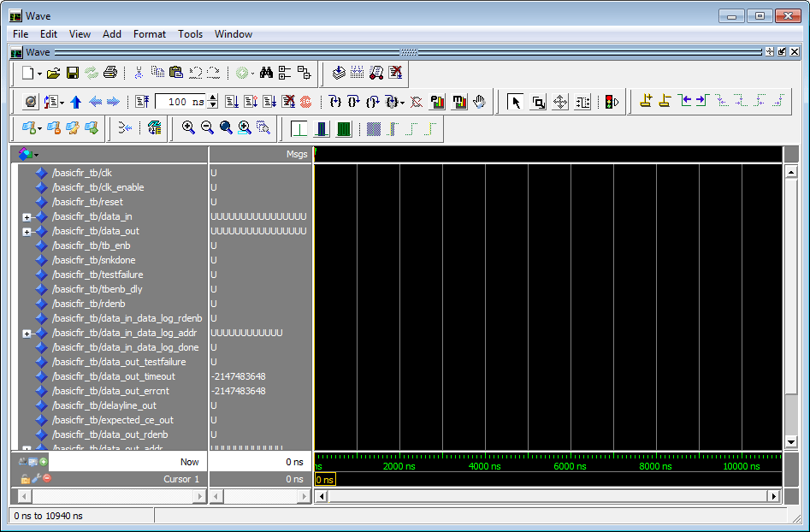Click the Find binoculars icon
810x532 pixels.
[266, 74]
